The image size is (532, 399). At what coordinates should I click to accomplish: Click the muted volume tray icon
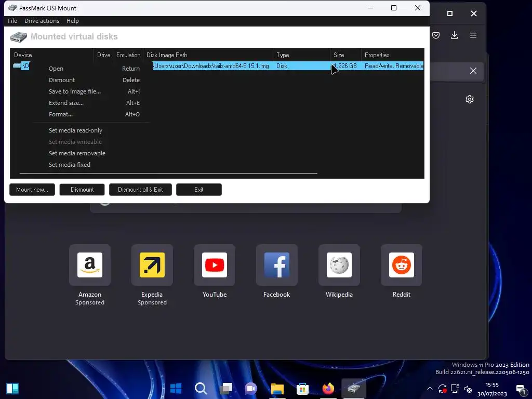click(x=468, y=389)
